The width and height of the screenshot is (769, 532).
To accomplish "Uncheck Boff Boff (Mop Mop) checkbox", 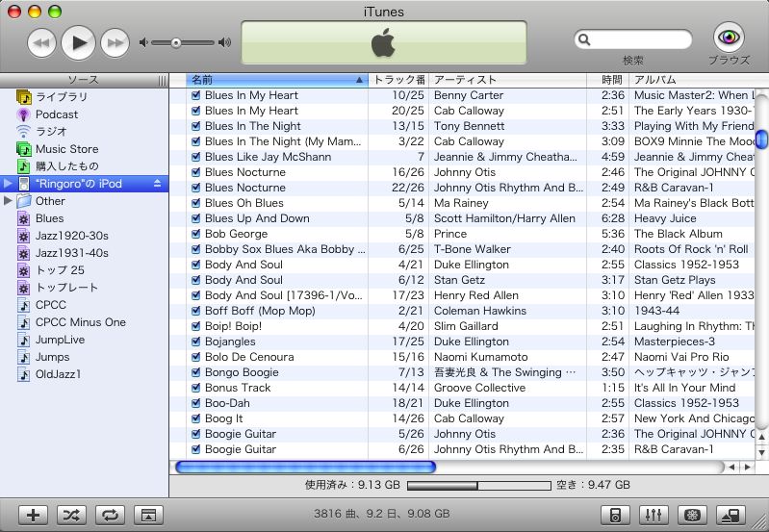I will (x=195, y=311).
